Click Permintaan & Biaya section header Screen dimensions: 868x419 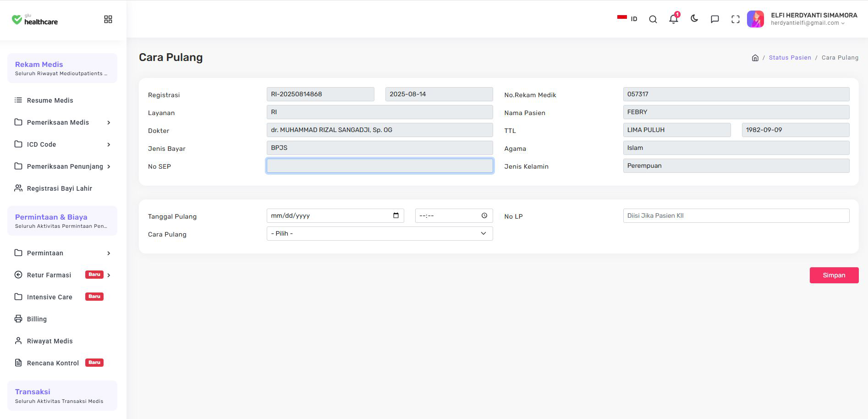(x=62, y=221)
